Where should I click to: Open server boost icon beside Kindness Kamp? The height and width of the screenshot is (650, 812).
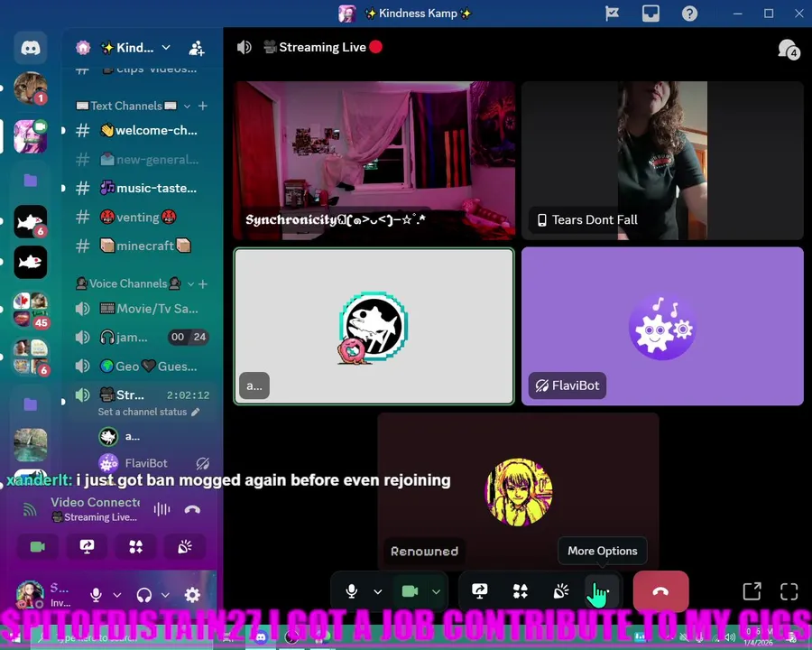tap(83, 48)
